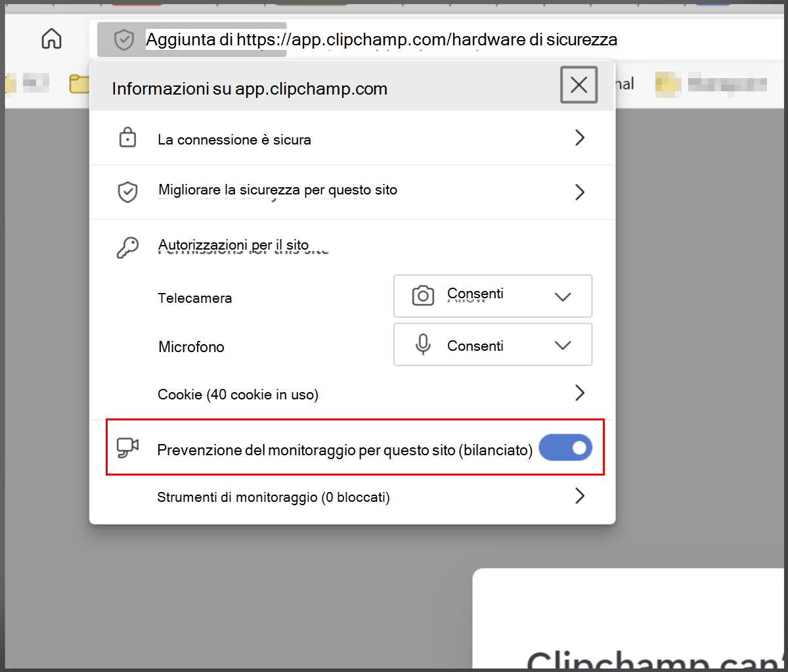Expand the Cookie row chevron
Image resolution: width=788 pixels, height=672 pixels.
(x=579, y=393)
